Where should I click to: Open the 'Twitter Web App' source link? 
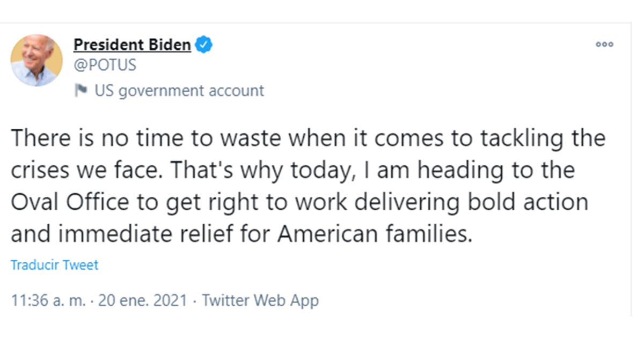click(260, 300)
